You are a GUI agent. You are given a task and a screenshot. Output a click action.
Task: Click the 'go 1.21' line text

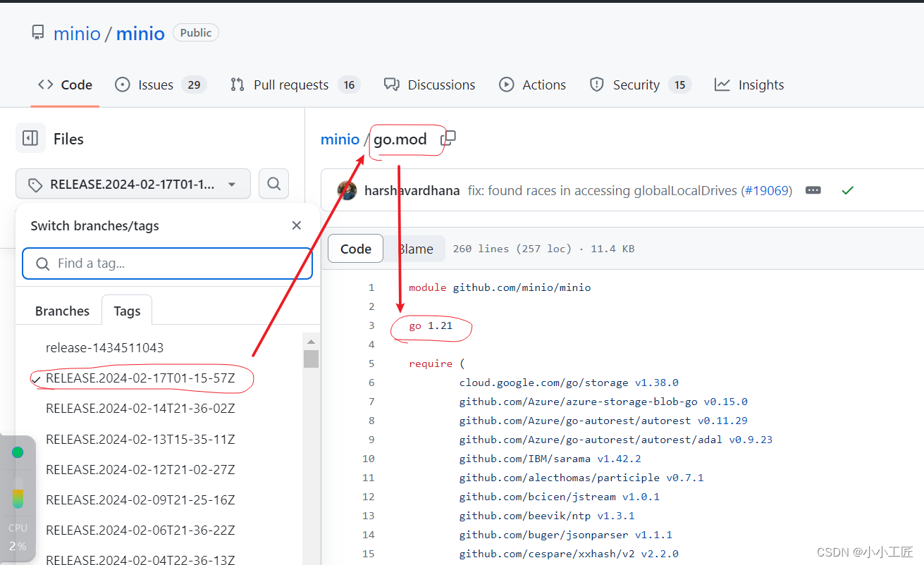click(431, 325)
